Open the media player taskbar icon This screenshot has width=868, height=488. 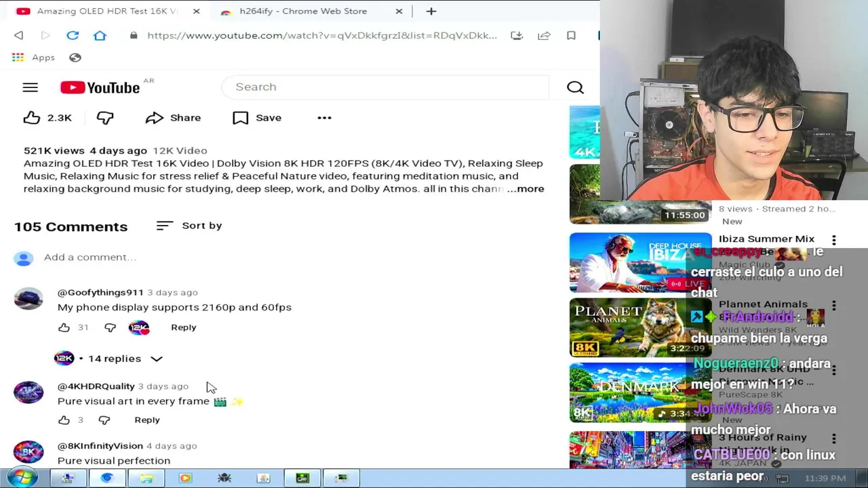[x=185, y=479]
